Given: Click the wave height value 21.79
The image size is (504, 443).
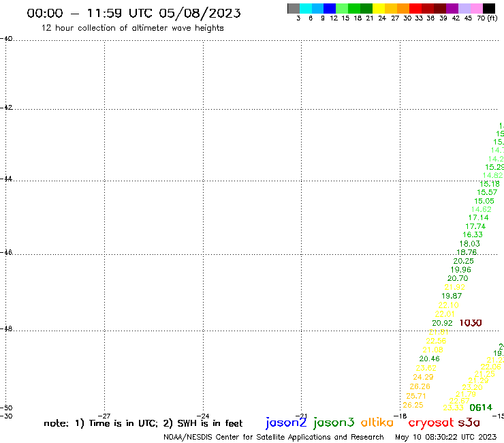Looking at the screenshot, I should [466, 394].
